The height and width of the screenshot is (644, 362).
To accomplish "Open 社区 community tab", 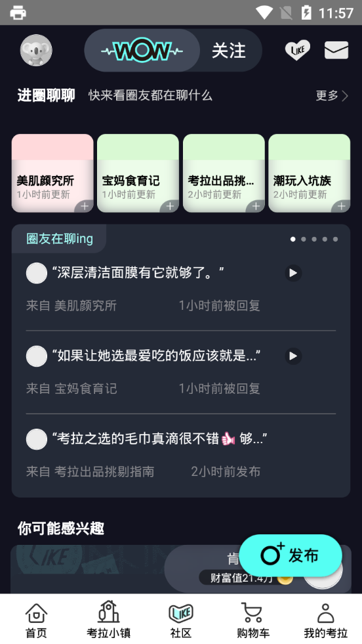I will 181,619.
